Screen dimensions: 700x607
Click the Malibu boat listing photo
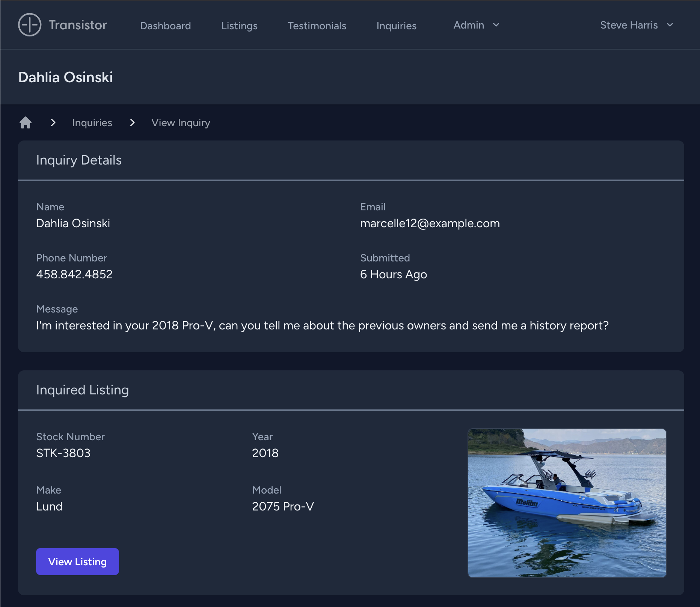pos(567,503)
